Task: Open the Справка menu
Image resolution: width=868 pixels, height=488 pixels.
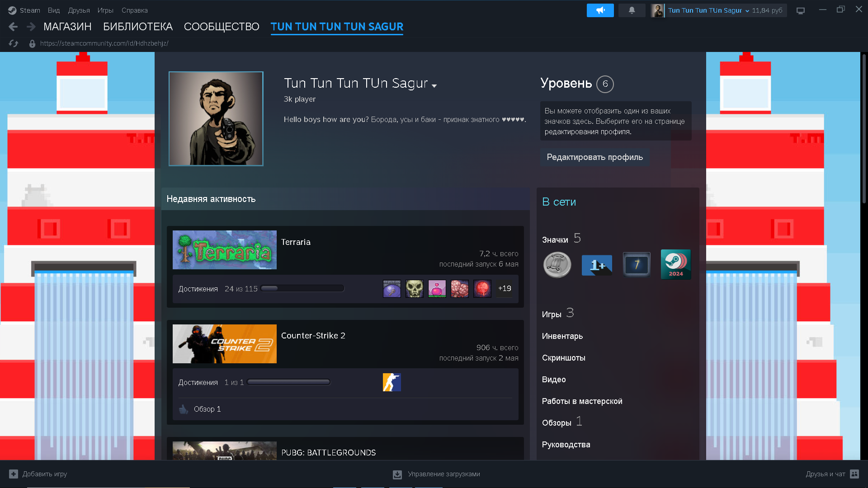Action: click(135, 10)
